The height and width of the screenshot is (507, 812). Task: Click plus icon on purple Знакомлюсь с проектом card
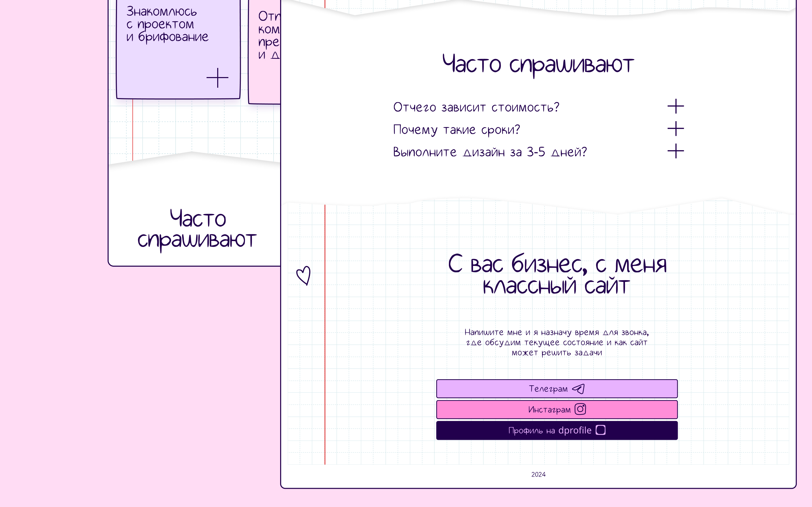[217, 78]
